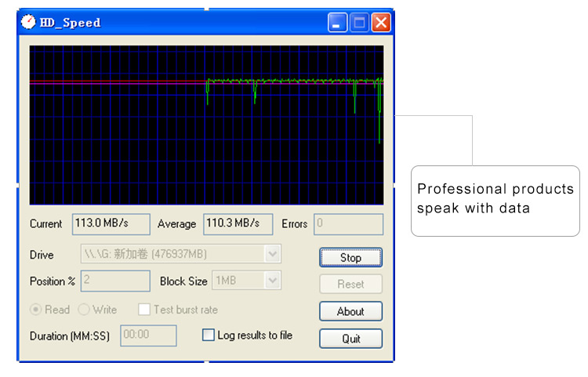This screenshot has width=588, height=377.
Task: Click the HD_Speed title text
Action: (x=70, y=23)
